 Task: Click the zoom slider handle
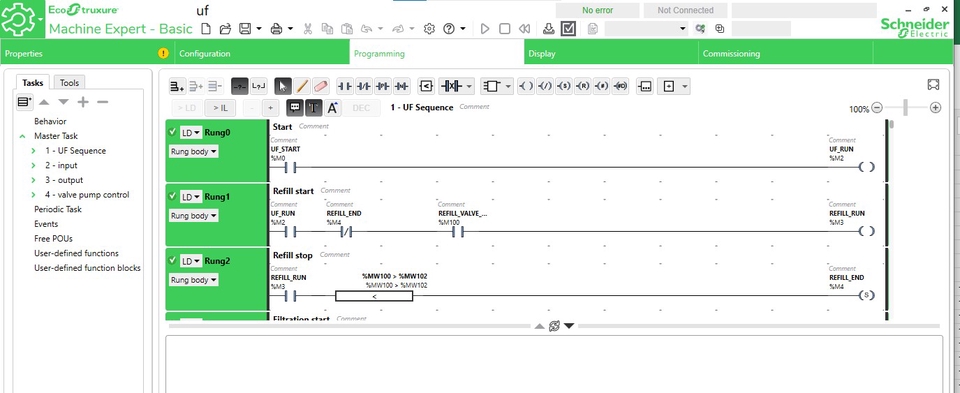pyautogui.click(x=906, y=108)
